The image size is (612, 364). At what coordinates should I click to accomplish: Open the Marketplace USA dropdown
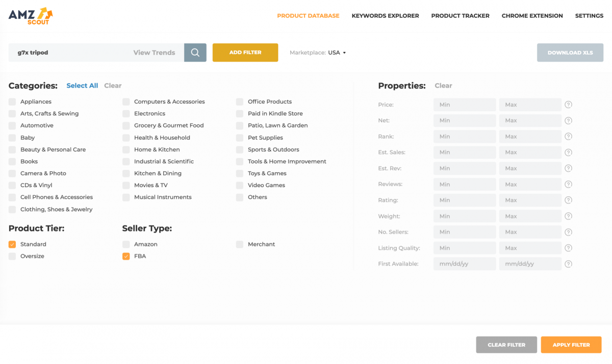point(338,52)
